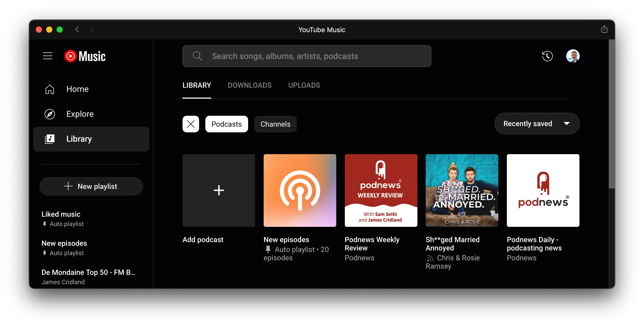
Task: Toggle the Podcasts filter chip
Action: 226,124
